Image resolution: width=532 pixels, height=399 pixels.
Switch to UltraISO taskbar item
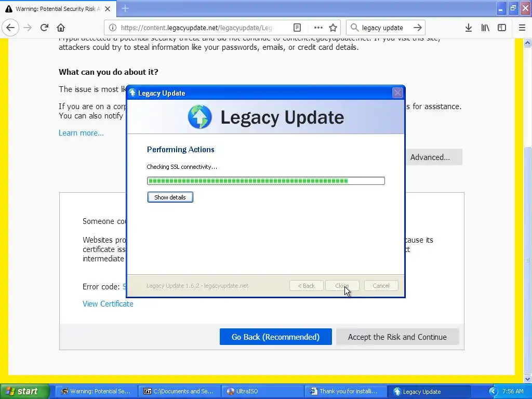pos(262,391)
